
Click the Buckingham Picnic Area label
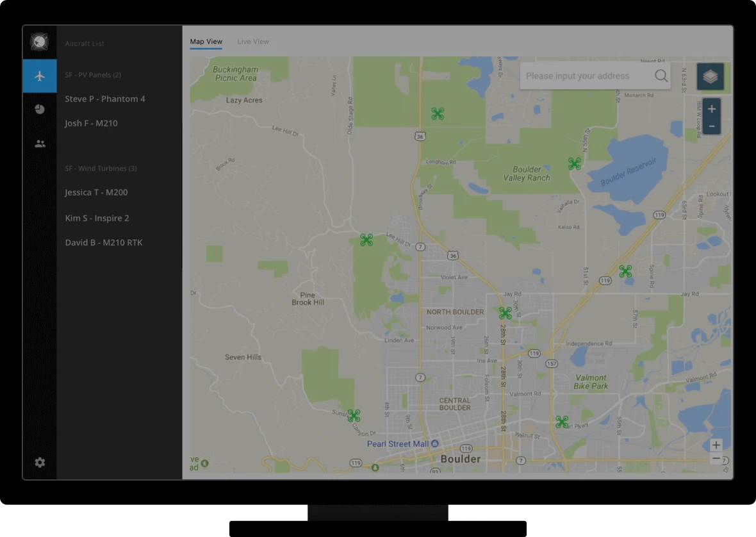(235, 74)
